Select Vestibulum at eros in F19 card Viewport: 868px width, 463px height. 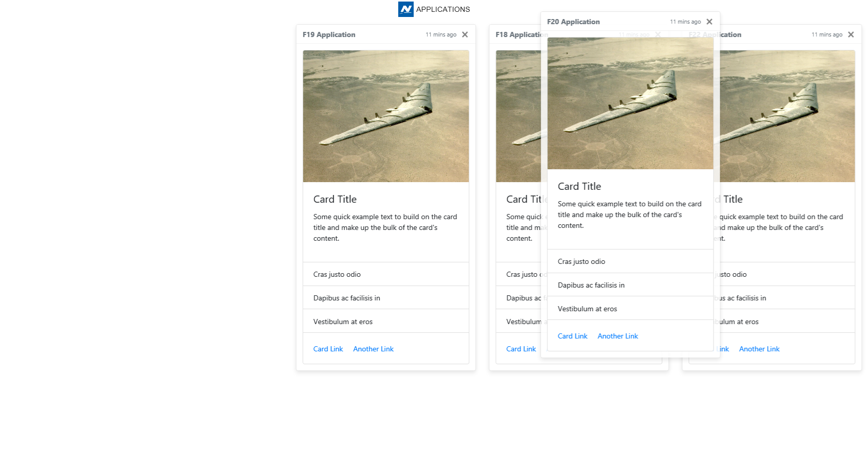pyautogui.click(x=386, y=322)
